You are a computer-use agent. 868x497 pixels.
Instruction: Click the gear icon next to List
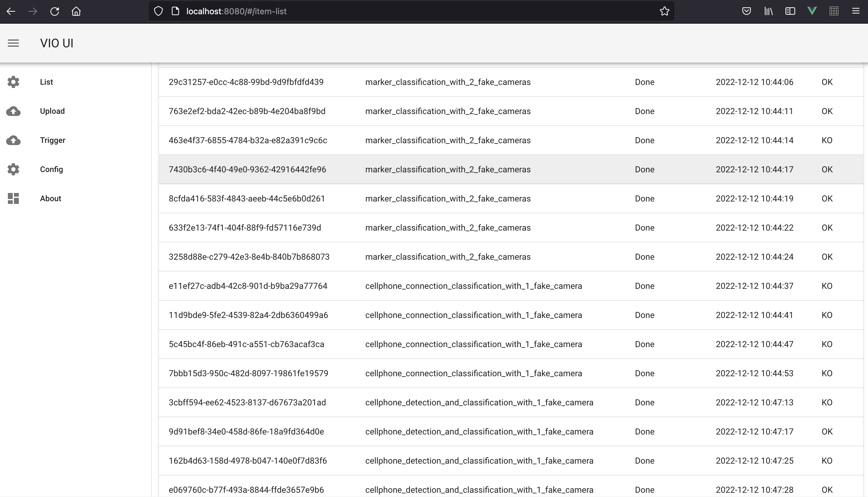coord(13,82)
